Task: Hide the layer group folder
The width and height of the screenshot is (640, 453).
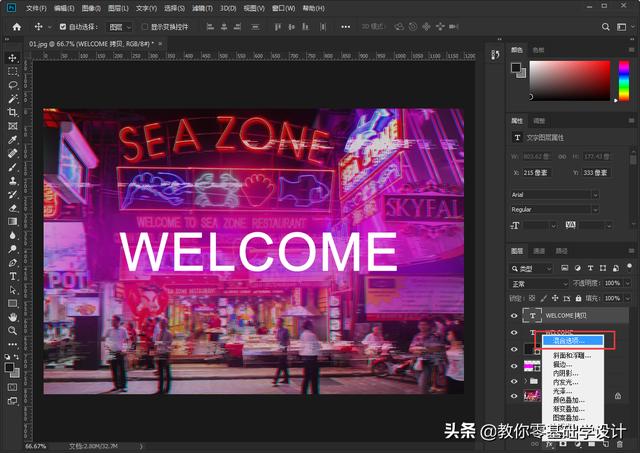Action: pyautogui.click(x=514, y=381)
